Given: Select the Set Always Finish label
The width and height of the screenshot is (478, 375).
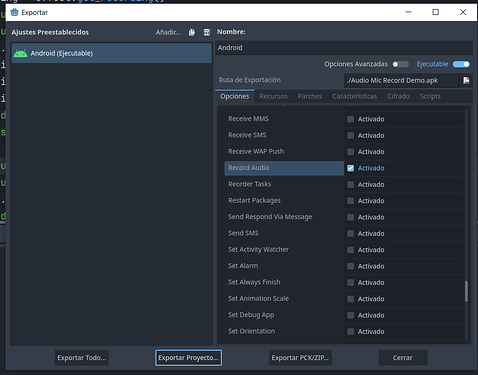Looking at the screenshot, I should coord(254,282).
